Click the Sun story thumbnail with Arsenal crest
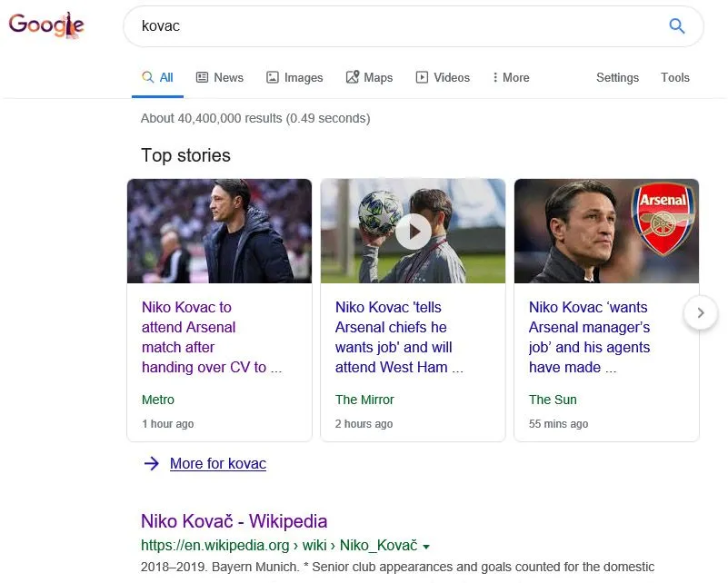This screenshot has height=583, width=728. pyautogui.click(x=606, y=231)
